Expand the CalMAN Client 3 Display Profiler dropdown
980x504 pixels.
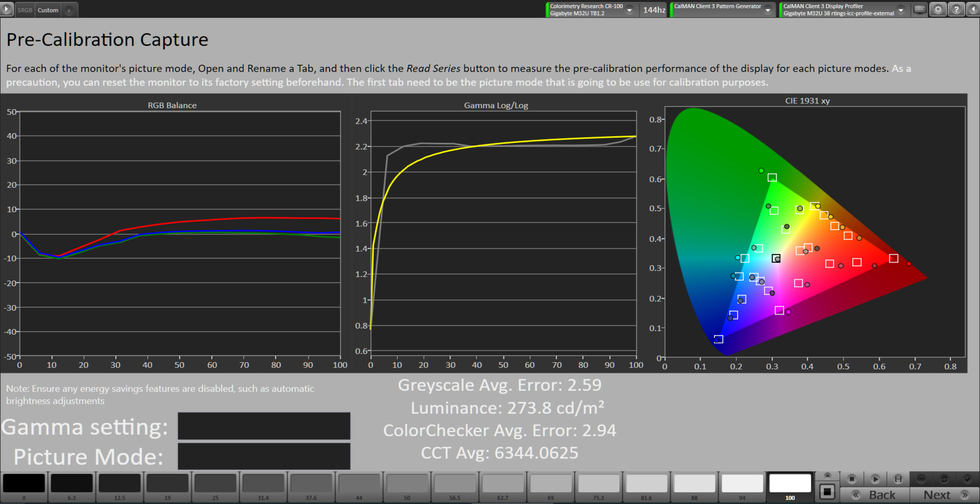(x=900, y=10)
